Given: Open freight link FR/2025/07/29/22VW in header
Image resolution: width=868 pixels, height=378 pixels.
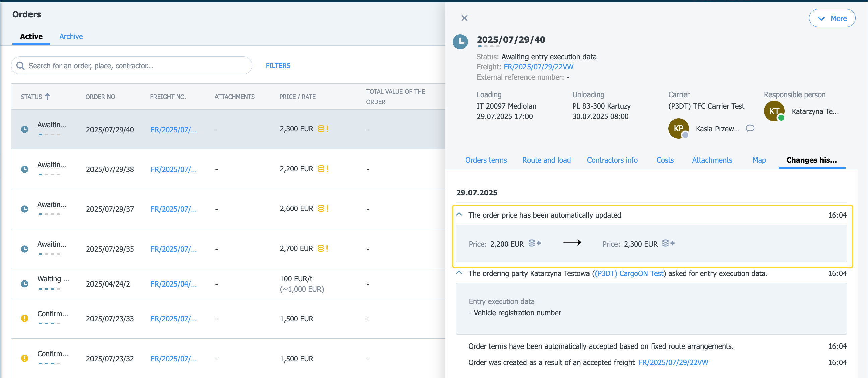Looking at the screenshot, I should pos(539,67).
